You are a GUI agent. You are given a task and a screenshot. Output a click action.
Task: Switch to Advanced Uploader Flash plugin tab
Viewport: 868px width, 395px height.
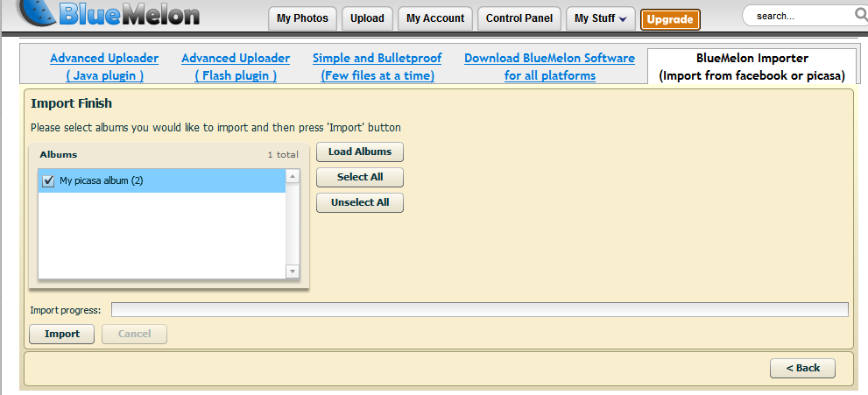[236, 67]
